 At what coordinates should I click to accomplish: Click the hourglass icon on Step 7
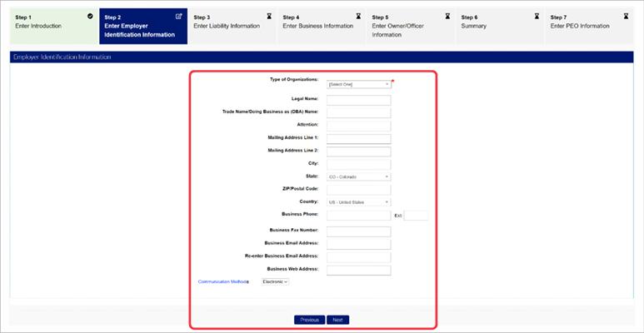coord(626,16)
